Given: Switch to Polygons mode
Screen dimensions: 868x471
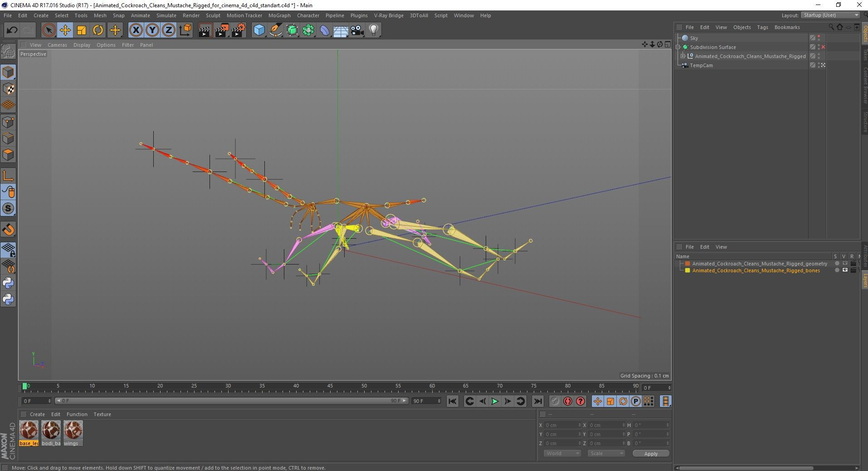Looking at the screenshot, I should coord(8,155).
